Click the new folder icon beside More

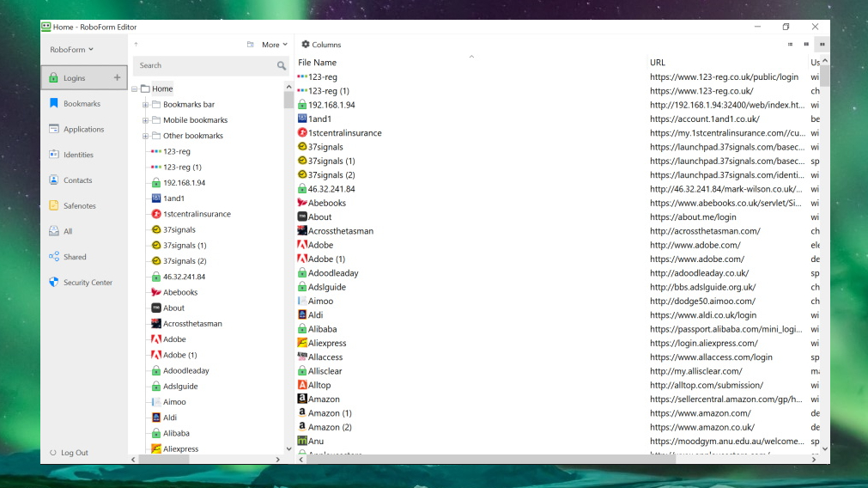[x=250, y=45]
